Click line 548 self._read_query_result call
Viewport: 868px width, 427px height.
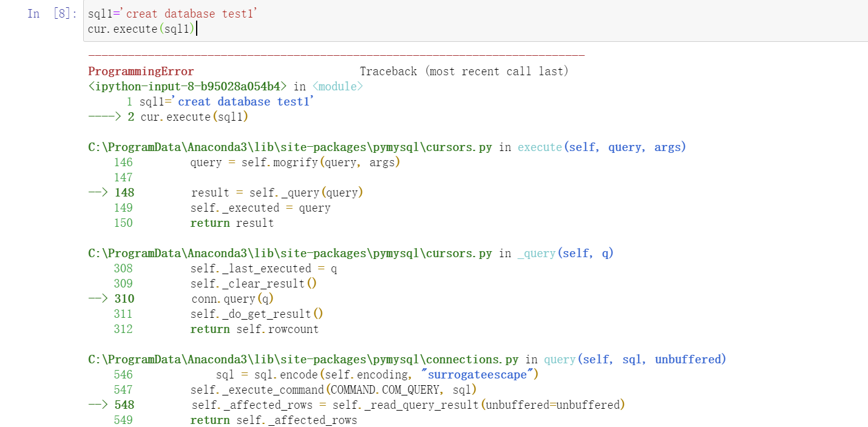coord(409,405)
